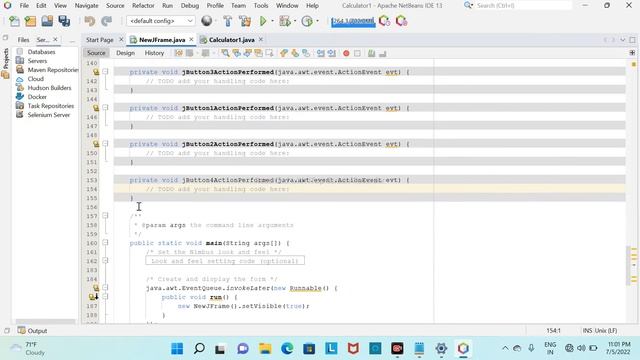This screenshot has width=640, height=360.
Task: Click the Redo toolbar icon
Action: (x=107, y=21)
